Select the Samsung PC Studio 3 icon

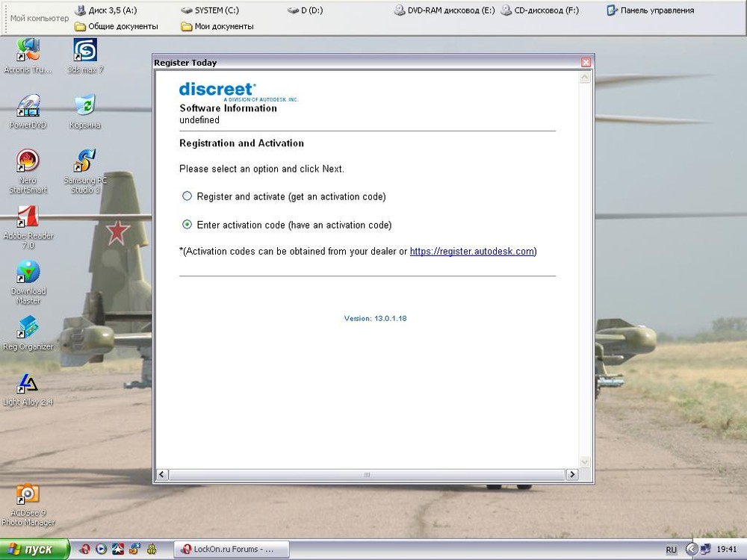85,172
